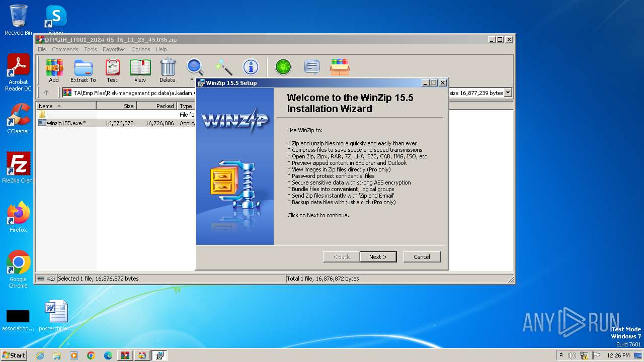
Task: Click the clock showing 12:26 PM
Action: [618, 355]
